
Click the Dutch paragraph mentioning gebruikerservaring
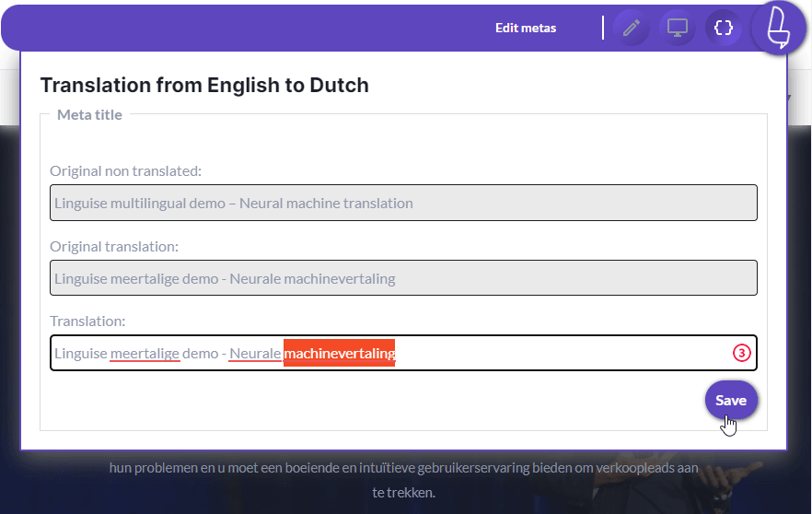[403, 480]
